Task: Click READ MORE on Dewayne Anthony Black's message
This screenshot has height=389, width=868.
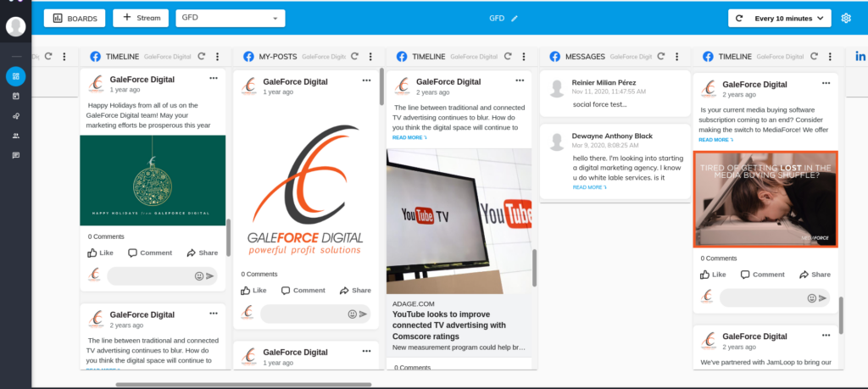Action: pos(590,187)
